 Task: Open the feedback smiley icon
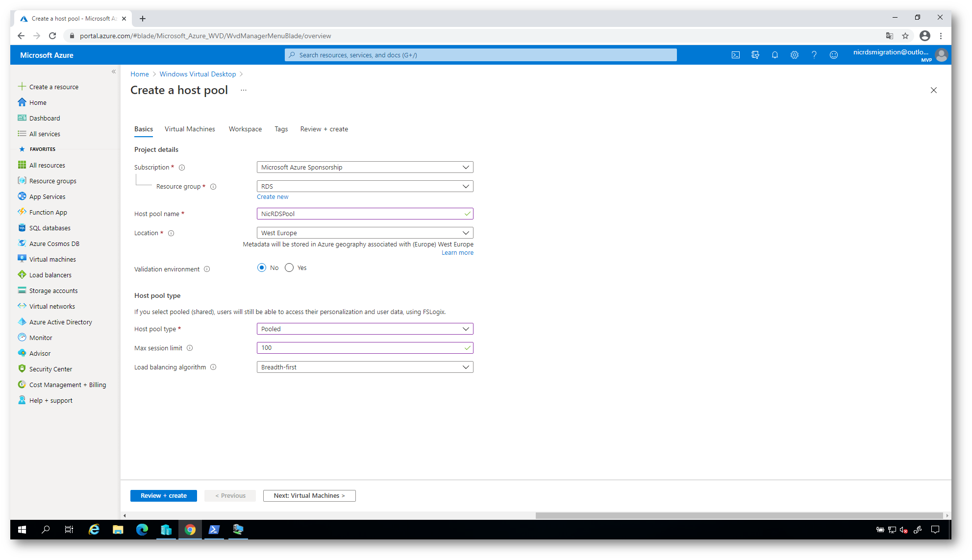click(834, 55)
